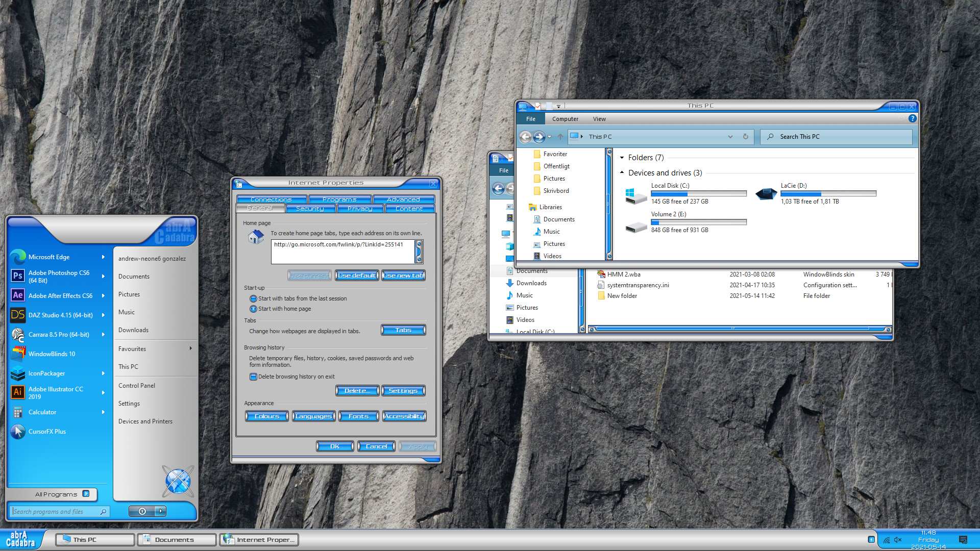Open LaCie (D:) drive icon

(766, 194)
